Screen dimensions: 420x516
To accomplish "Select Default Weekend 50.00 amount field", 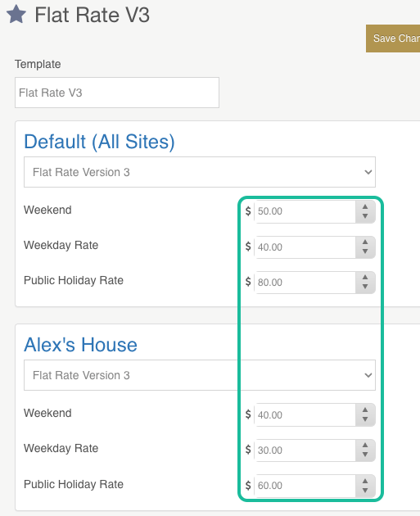I will tap(305, 211).
